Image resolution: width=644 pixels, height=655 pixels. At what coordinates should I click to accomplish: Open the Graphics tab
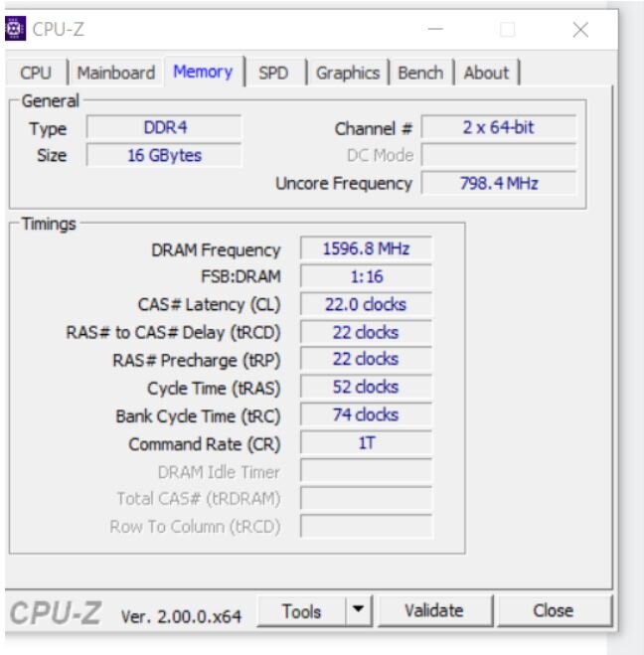click(x=348, y=73)
